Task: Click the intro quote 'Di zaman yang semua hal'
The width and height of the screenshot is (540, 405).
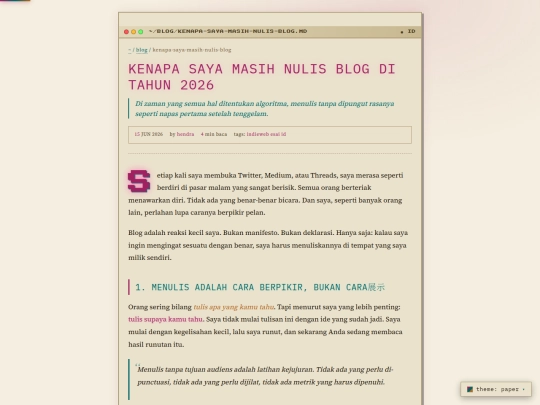Action: 264,108
